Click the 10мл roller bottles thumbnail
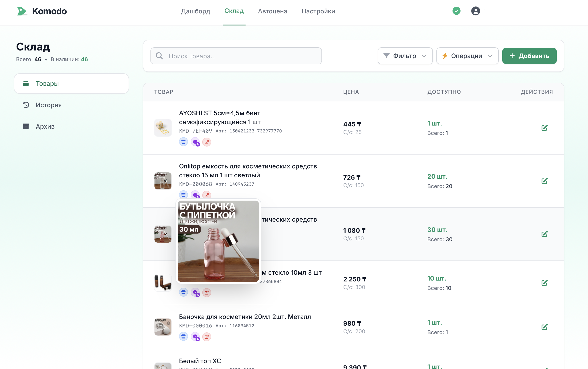Screen dimensions: 588x369 click(x=163, y=283)
